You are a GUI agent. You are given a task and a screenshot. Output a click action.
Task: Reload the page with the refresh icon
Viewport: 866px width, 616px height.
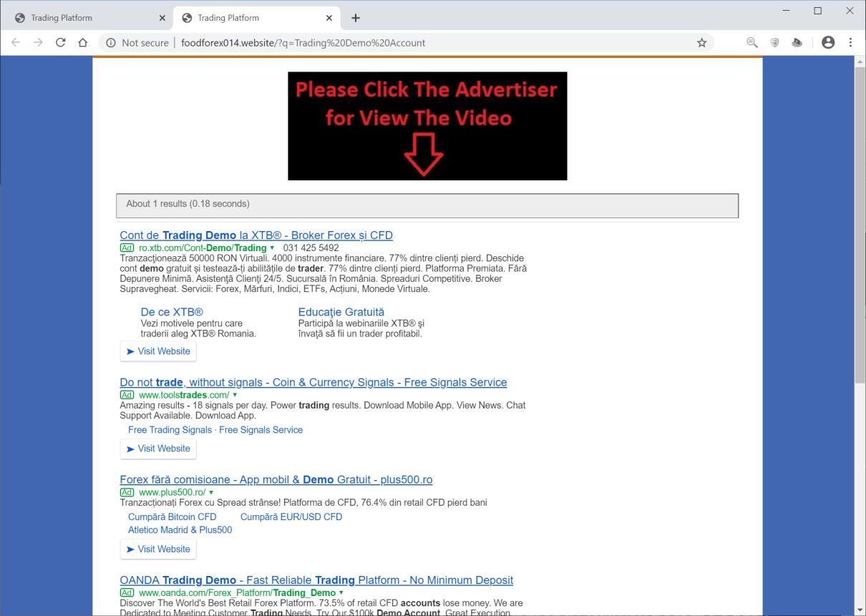60,42
